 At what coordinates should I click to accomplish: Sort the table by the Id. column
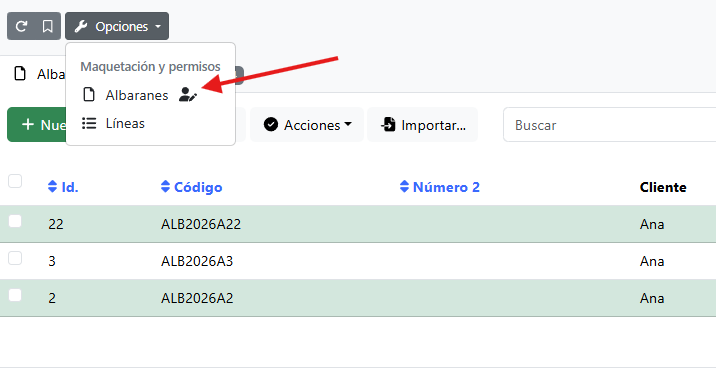(x=63, y=187)
